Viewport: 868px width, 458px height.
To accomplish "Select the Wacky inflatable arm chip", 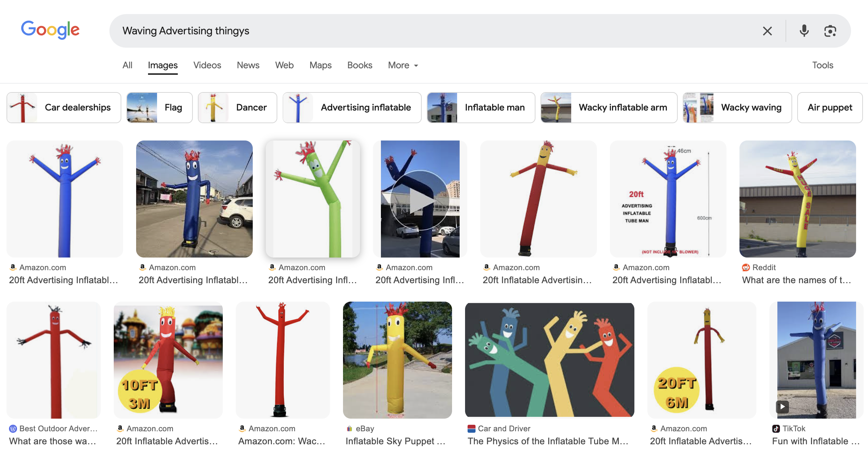I will pos(608,108).
